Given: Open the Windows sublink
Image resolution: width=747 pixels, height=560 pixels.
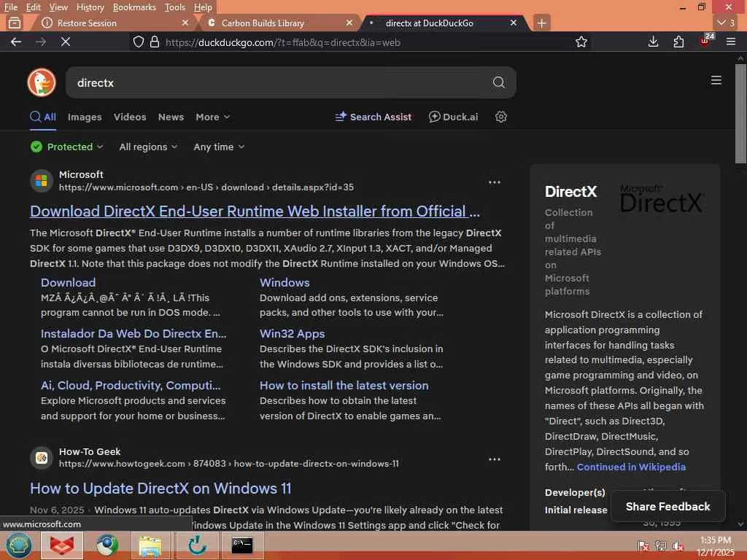Looking at the screenshot, I should [285, 282].
